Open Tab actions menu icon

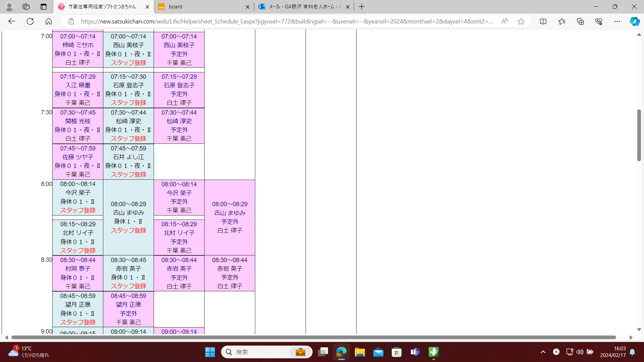(44, 7)
